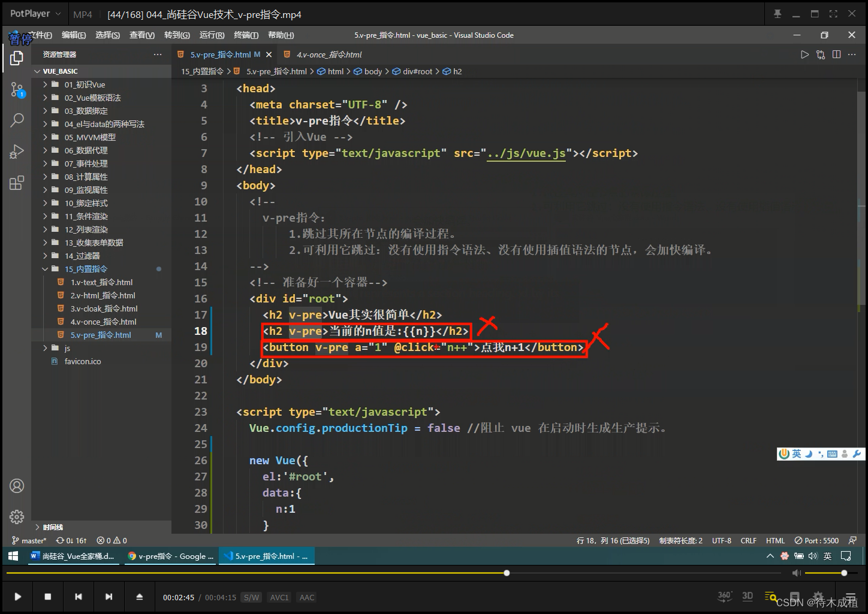868x614 pixels.
Task: Toggle 360-degree video mode
Action: (725, 596)
